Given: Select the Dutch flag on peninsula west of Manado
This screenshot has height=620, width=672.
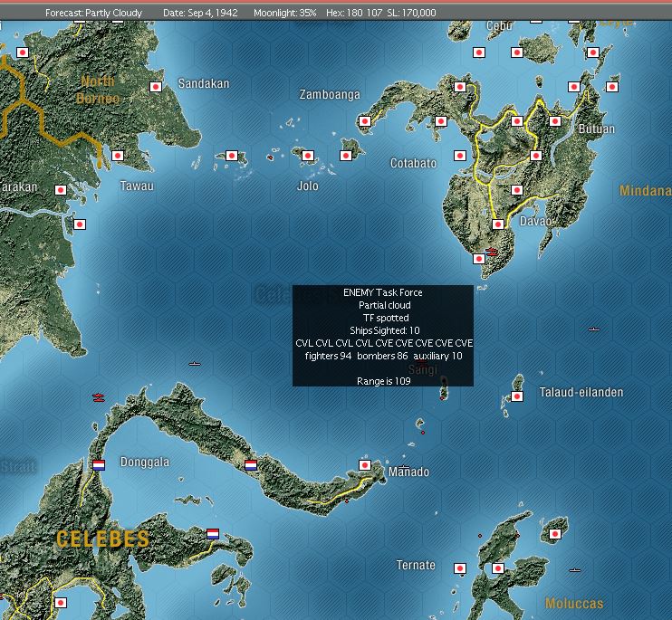Looking at the screenshot, I should coord(251,465).
